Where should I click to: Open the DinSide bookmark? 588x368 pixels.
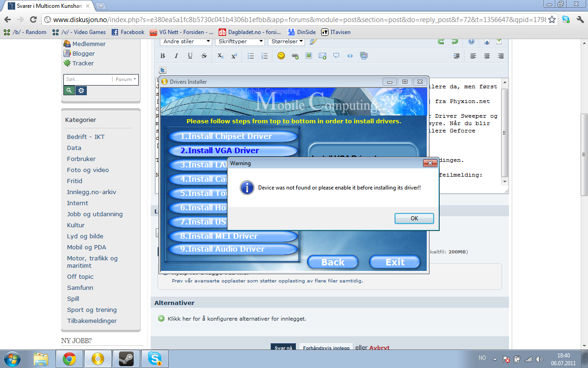[x=302, y=32]
